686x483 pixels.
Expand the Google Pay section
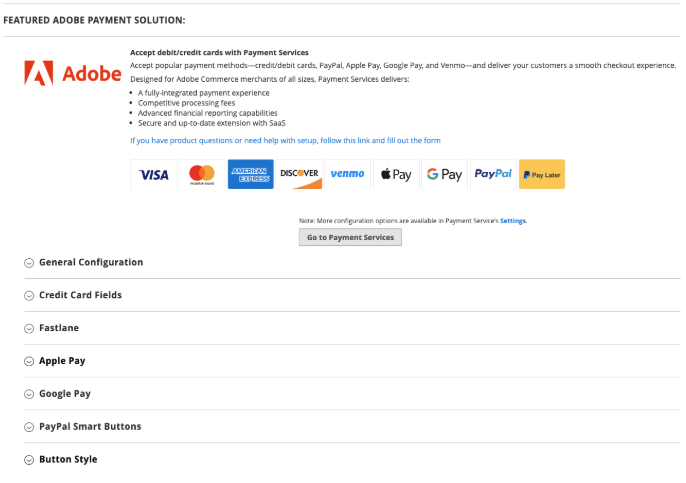coord(64,394)
